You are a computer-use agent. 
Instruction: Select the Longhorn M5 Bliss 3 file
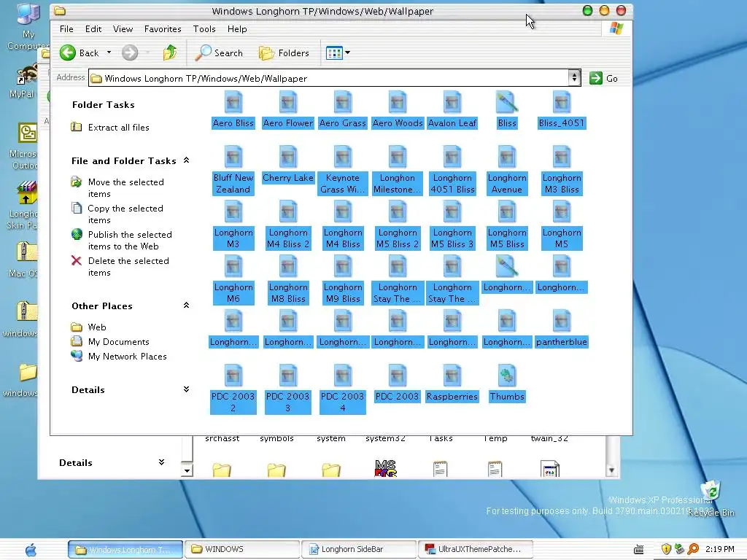(x=452, y=225)
